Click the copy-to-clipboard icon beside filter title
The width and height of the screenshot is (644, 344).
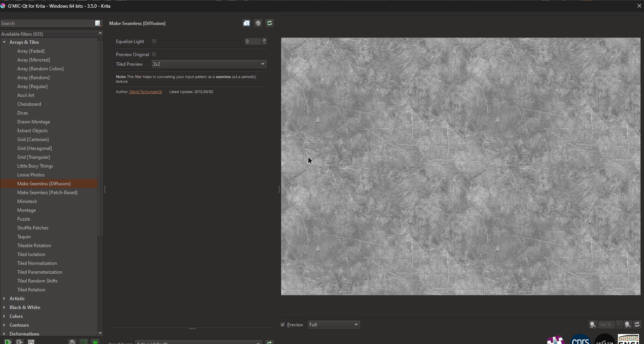point(247,23)
